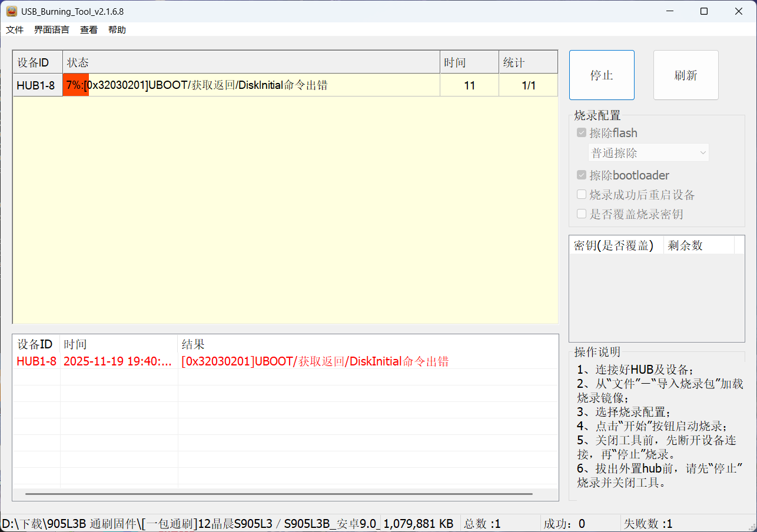Select the HUB1-8 device row cell
Viewport: 757px width, 532px height.
click(x=36, y=86)
